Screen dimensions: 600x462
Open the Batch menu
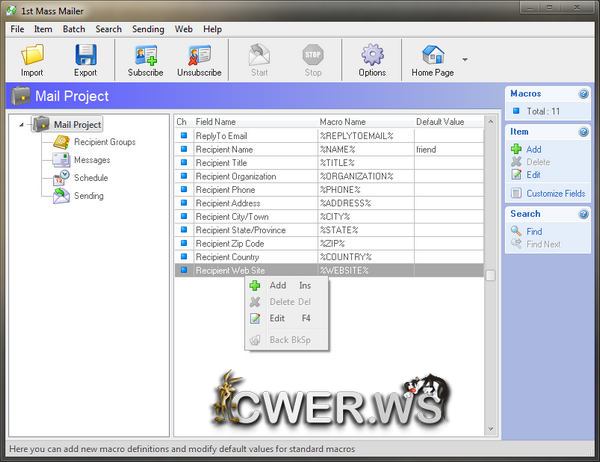[74, 30]
